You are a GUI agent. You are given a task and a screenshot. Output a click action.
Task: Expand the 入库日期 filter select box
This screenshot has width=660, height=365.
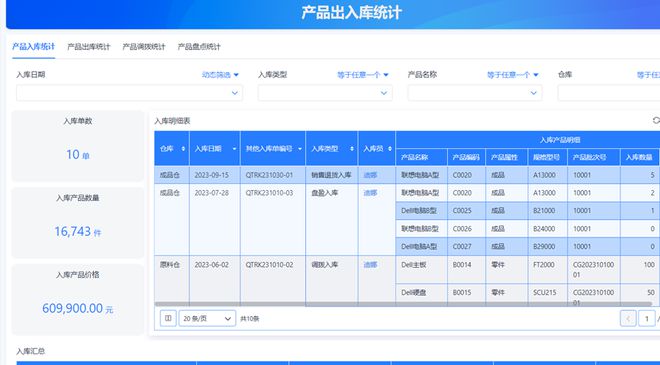click(x=129, y=93)
